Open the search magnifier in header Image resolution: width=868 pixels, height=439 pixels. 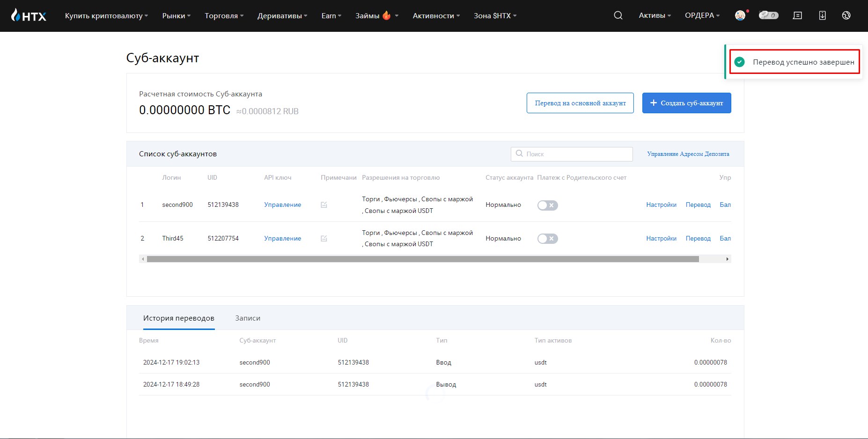click(618, 15)
